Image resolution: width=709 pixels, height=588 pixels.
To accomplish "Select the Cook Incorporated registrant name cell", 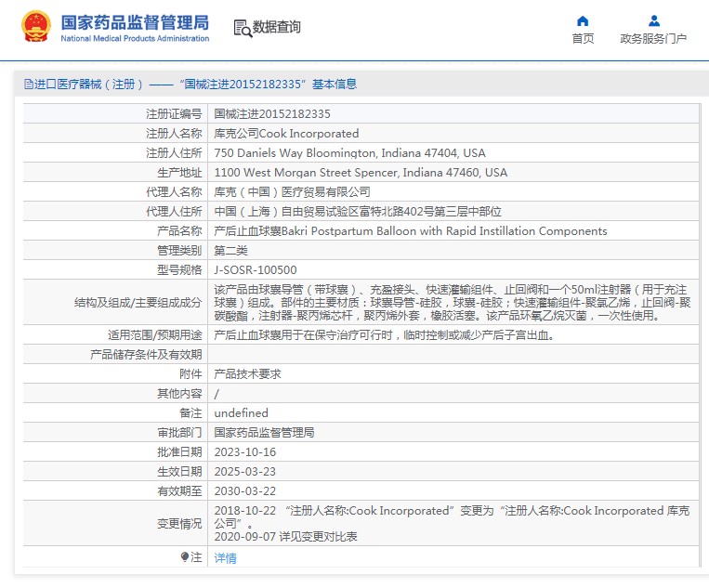I will tap(286, 134).
